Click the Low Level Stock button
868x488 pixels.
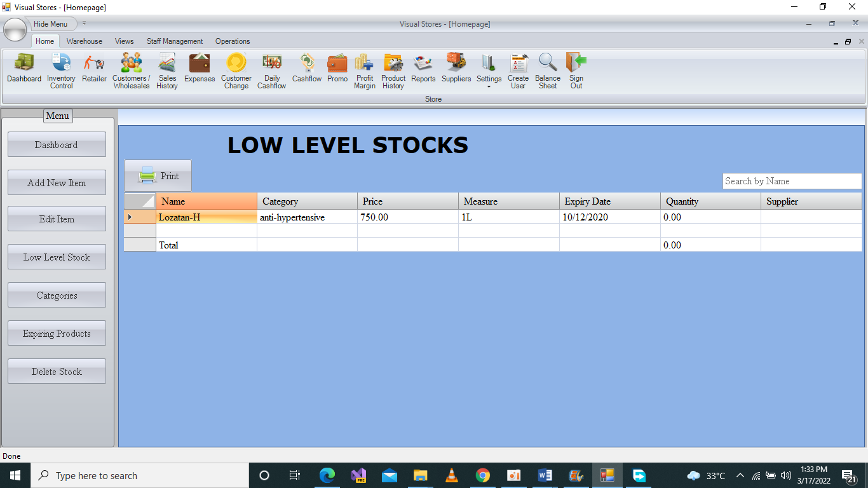coord(57,257)
